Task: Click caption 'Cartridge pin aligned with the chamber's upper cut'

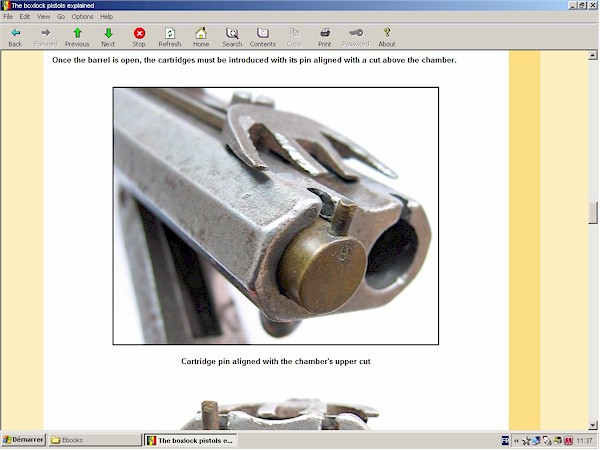Action: (x=276, y=361)
